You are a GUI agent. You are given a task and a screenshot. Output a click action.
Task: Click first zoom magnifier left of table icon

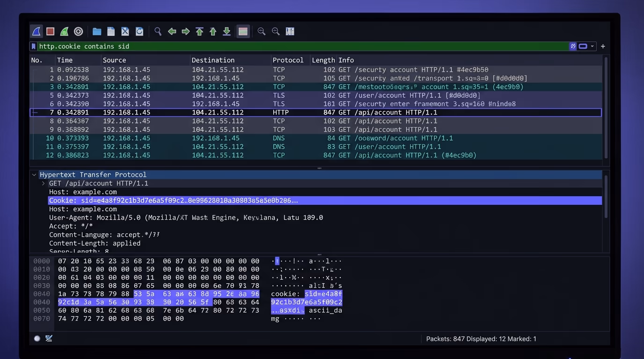(x=262, y=31)
